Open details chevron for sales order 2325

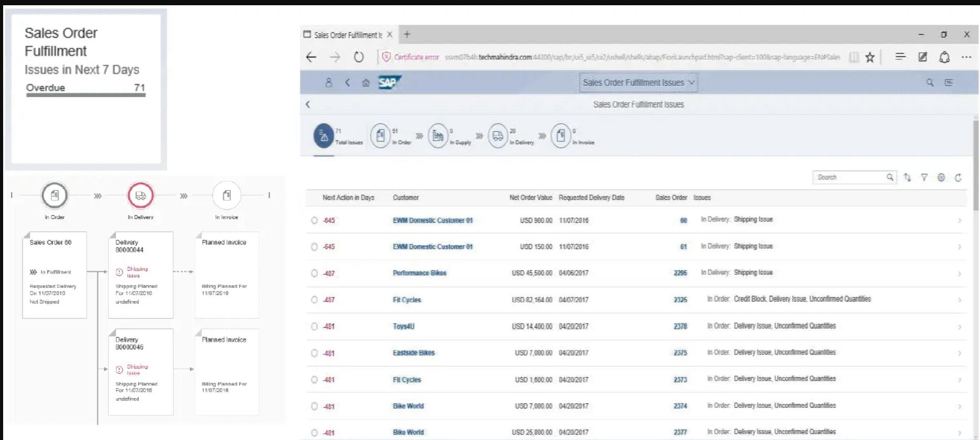(x=959, y=300)
